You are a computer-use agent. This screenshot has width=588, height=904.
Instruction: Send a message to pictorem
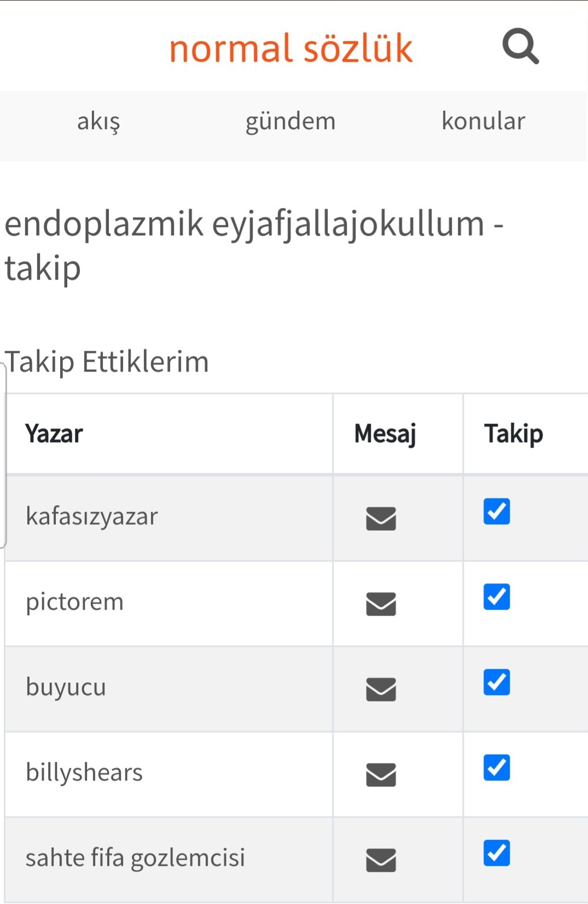[381, 604]
